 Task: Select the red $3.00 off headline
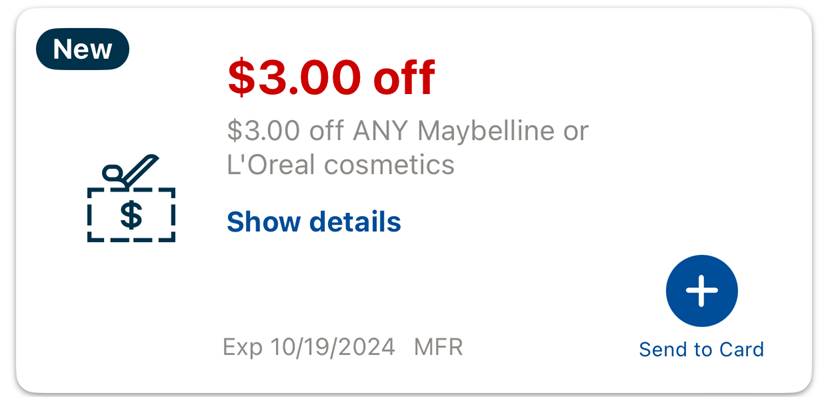click(331, 77)
